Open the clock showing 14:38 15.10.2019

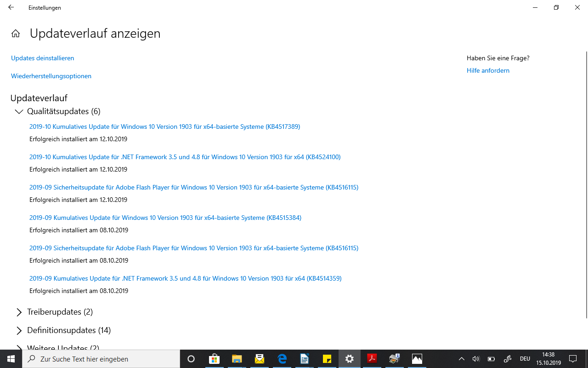(548, 359)
